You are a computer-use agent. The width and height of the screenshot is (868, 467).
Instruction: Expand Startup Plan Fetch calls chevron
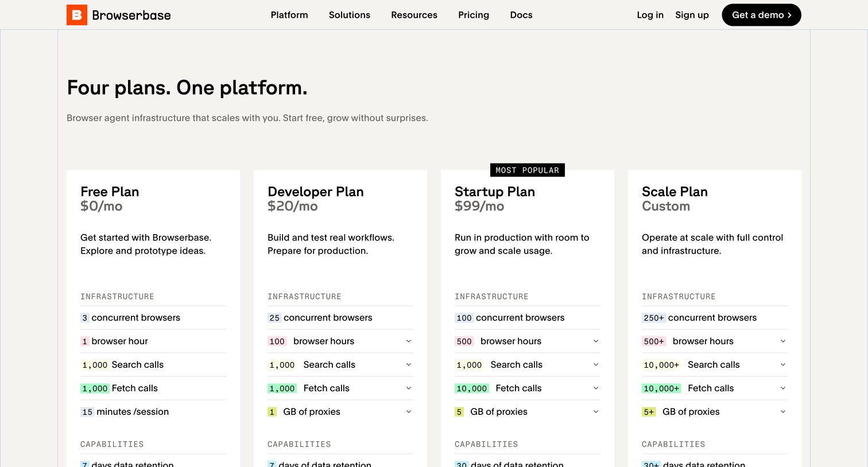coord(596,388)
